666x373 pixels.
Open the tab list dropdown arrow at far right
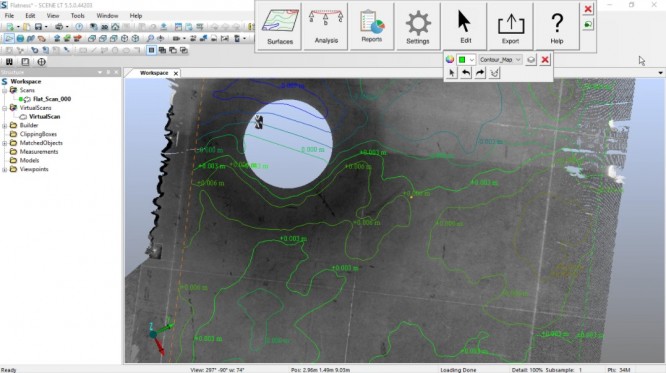point(660,73)
